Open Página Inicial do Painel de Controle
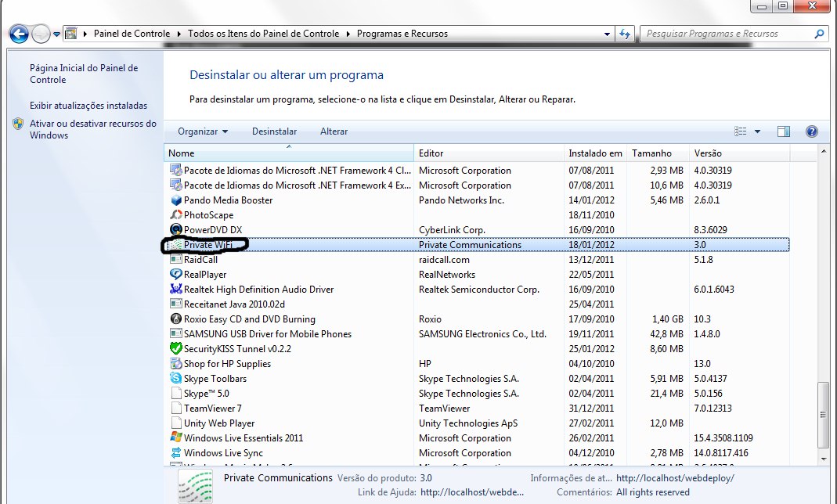This screenshot has width=837, height=504. 84,74
